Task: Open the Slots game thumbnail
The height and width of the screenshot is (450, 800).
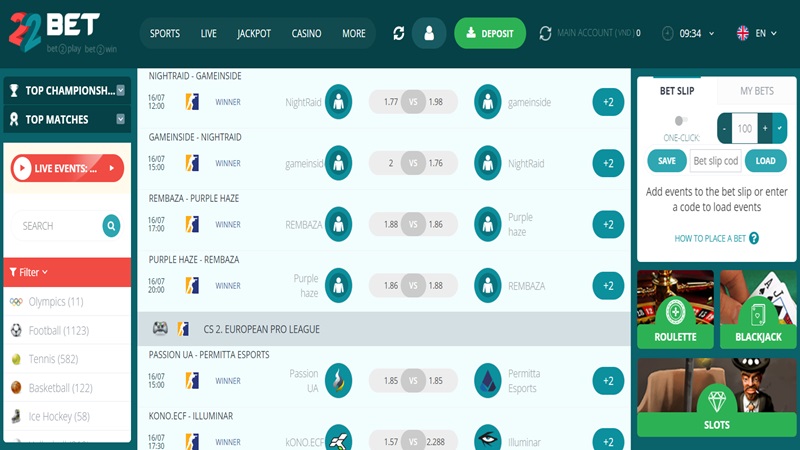Action: [717, 397]
